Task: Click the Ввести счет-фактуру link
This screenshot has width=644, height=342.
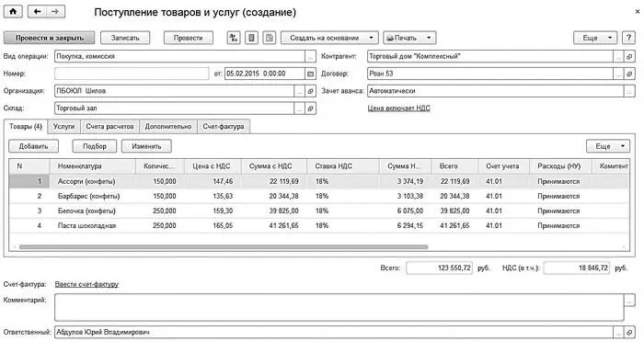Action: point(86,284)
